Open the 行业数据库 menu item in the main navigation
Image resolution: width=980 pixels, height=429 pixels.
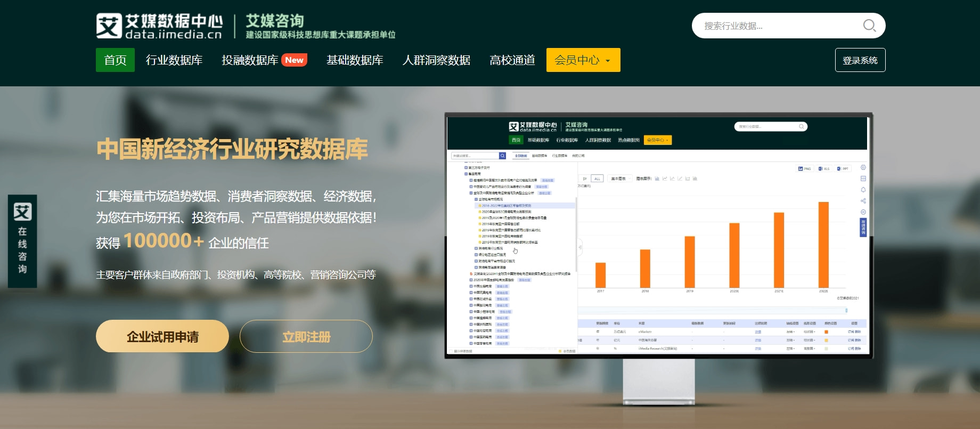coord(174,60)
